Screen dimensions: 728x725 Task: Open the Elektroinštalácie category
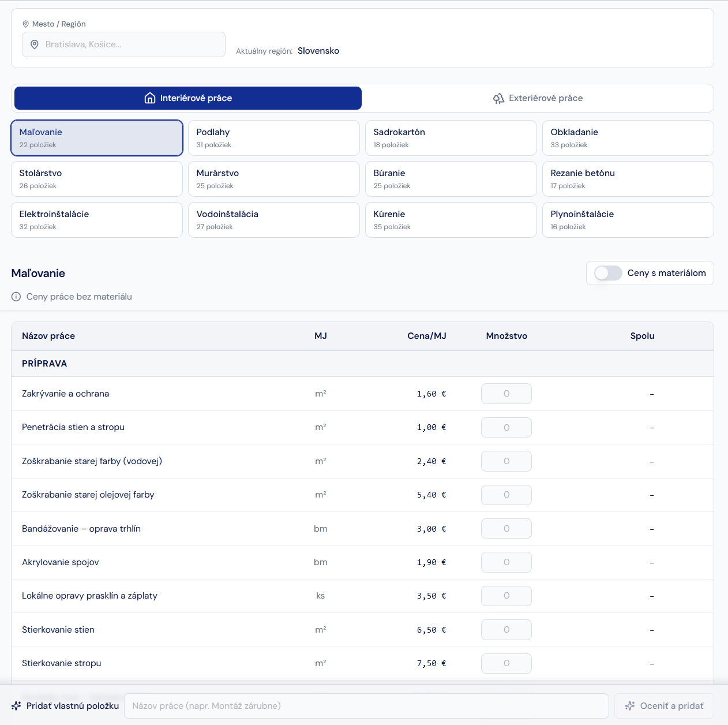pyautogui.click(x=97, y=220)
